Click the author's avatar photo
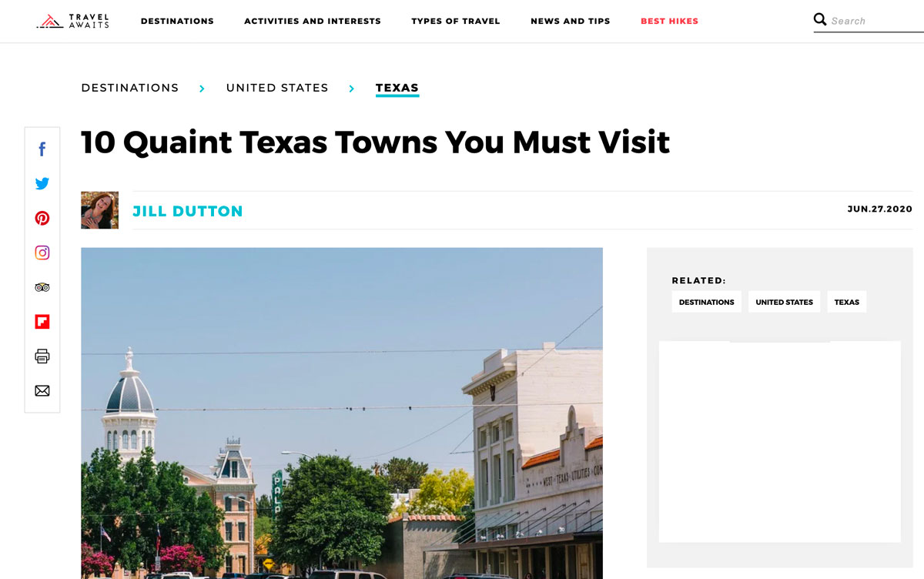 click(x=99, y=209)
